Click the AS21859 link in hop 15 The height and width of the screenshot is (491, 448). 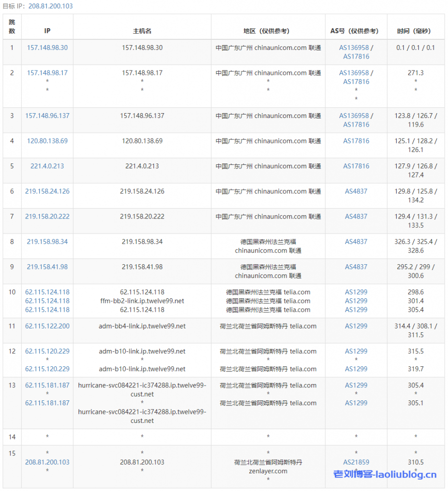pyautogui.click(x=356, y=462)
